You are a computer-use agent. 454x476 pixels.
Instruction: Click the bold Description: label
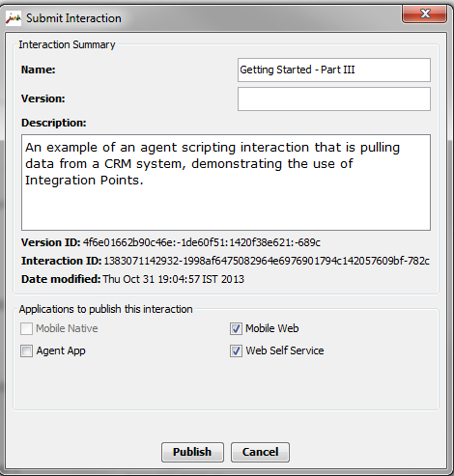point(54,123)
